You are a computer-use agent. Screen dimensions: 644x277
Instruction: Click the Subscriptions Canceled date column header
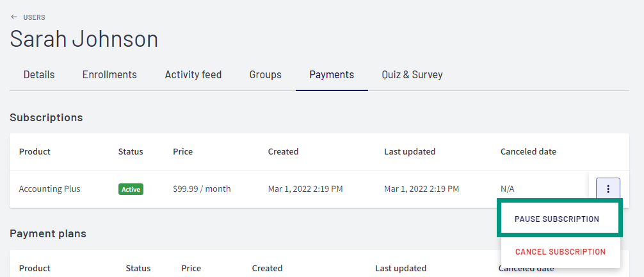point(528,151)
